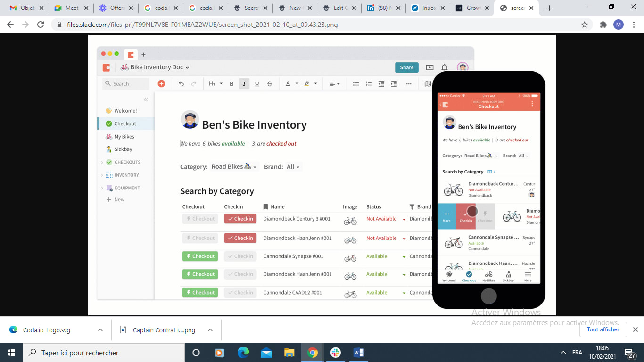The height and width of the screenshot is (362, 644).
Task: Tap the Cannondale Synapse card on phone
Action: pos(489,243)
